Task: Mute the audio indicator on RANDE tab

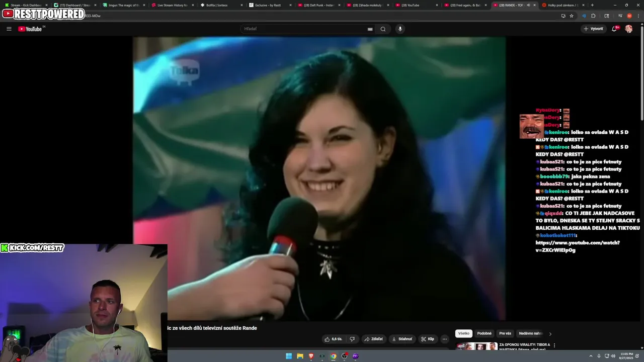Action: [x=528, y=5]
